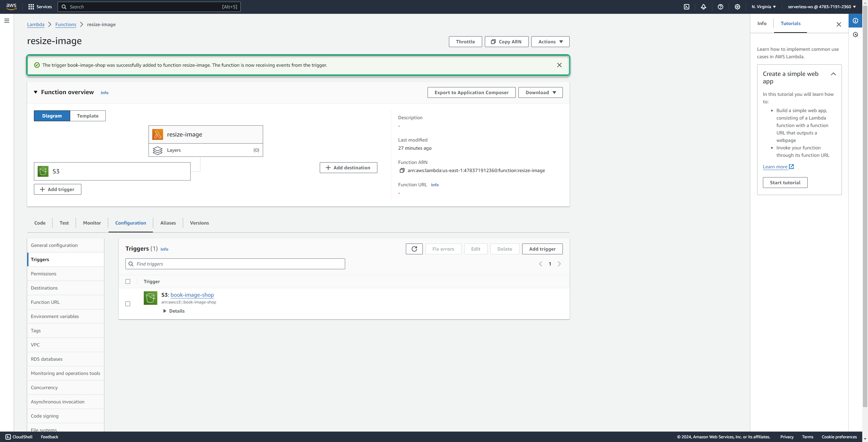Select the Template view toggle

[x=88, y=116]
